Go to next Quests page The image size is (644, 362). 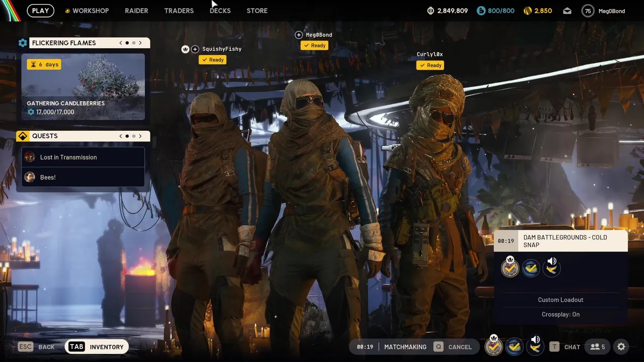coord(140,136)
